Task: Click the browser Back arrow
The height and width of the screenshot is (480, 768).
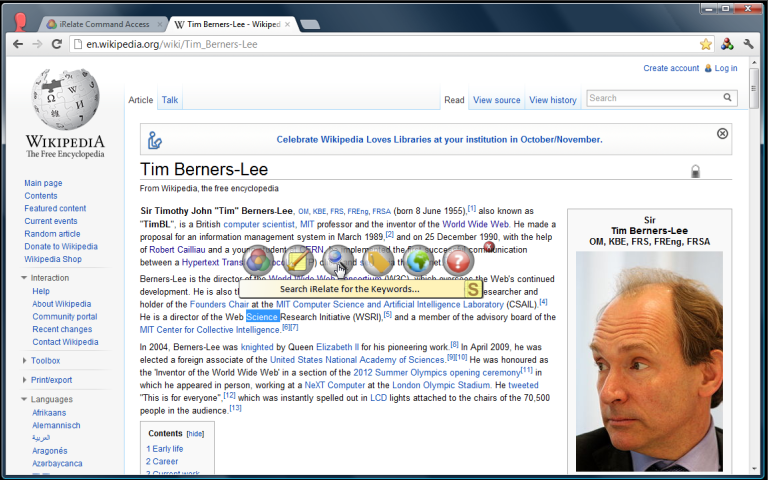Action: tap(18, 44)
